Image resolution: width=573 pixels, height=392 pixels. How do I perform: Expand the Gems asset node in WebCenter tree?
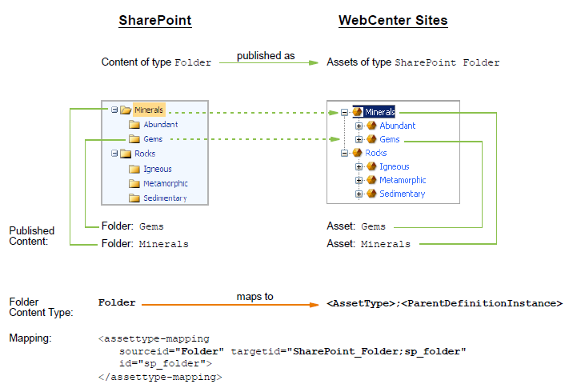coord(359,139)
